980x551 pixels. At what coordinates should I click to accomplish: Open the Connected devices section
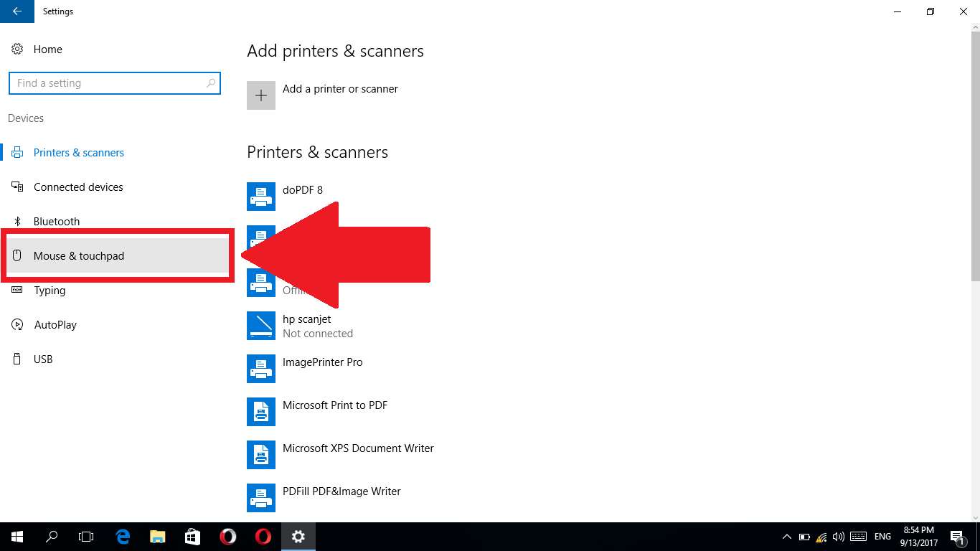point(115,187)
